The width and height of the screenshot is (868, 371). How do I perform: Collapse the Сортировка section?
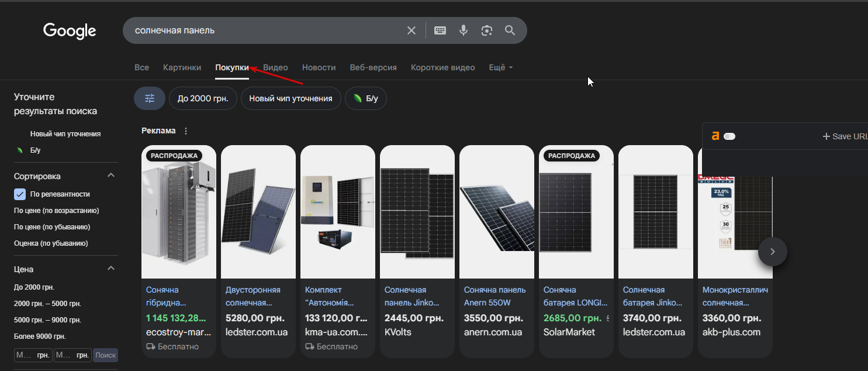click(111, 176)
